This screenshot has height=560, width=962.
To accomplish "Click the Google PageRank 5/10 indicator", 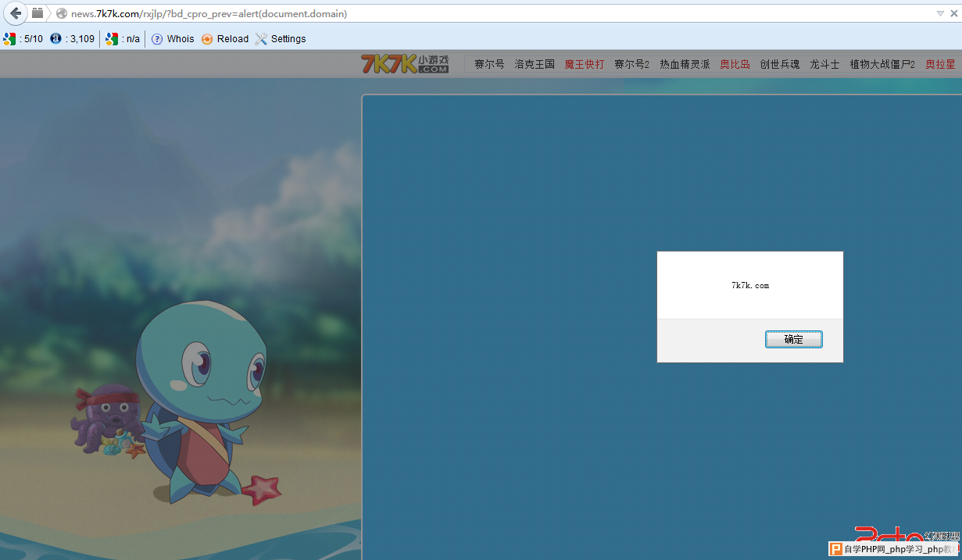I will tap(23, 38).
